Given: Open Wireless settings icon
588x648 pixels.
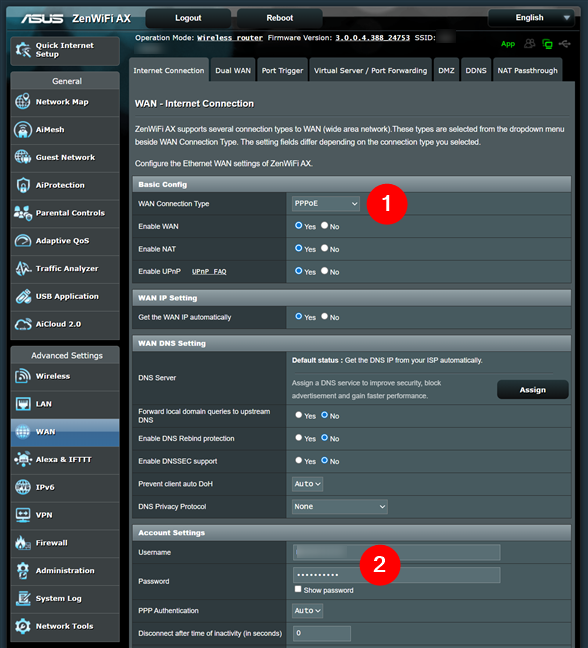Looking at the screenshot, I should tap(23, 376).
